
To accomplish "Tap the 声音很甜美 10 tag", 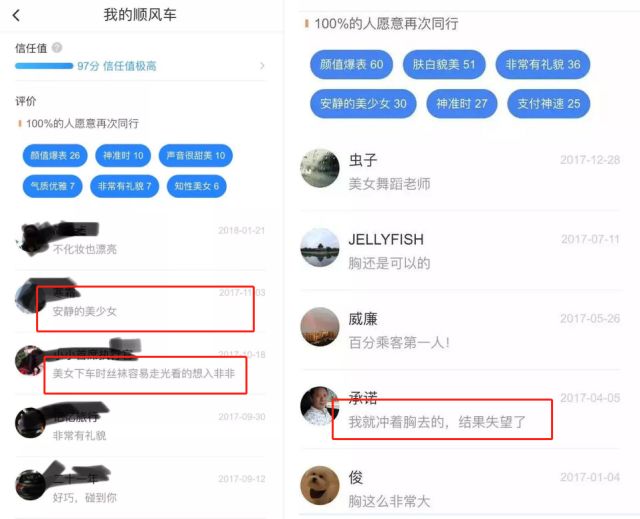I will coord(196,155).
